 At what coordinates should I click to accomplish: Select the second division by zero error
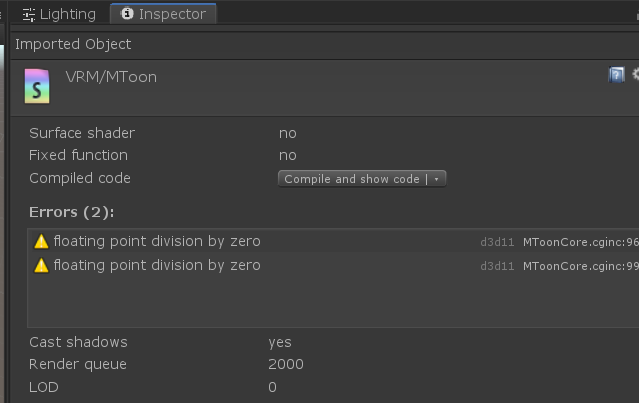tap(157, 265)
